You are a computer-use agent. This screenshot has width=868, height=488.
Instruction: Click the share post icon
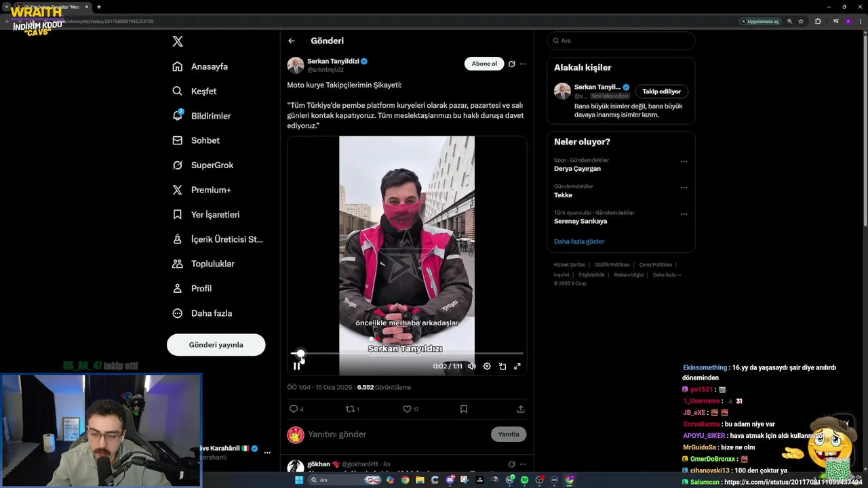click(521, 409)
